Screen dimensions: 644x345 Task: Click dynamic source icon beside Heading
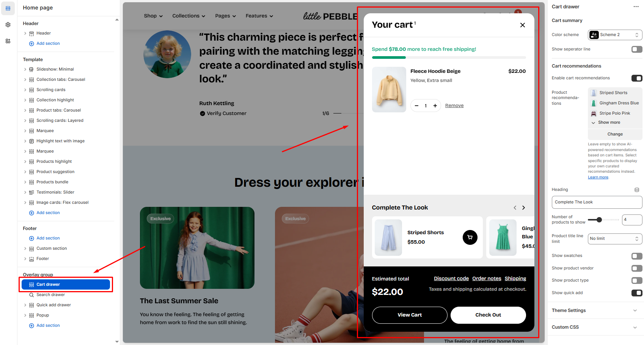tap(636, 190)
